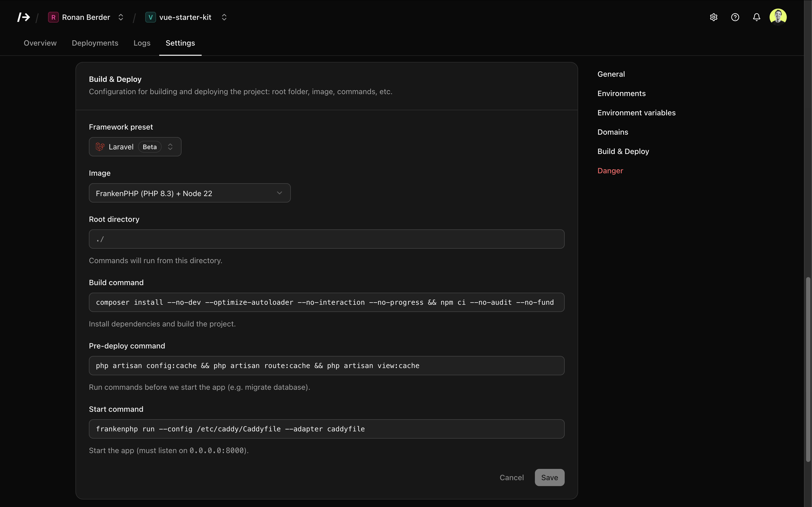Switch to the Deployments tab
This screenshot has height=507, width=812.
click(x=95, y=43)
